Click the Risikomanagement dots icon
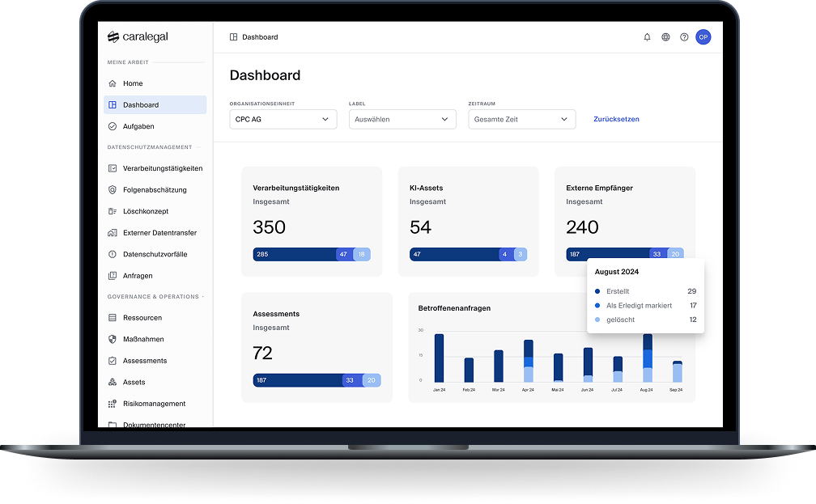 (113, 404)
